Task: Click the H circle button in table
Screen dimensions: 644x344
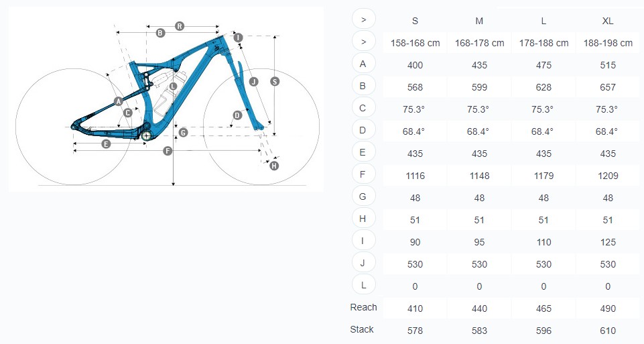Action: pos(363,219)
